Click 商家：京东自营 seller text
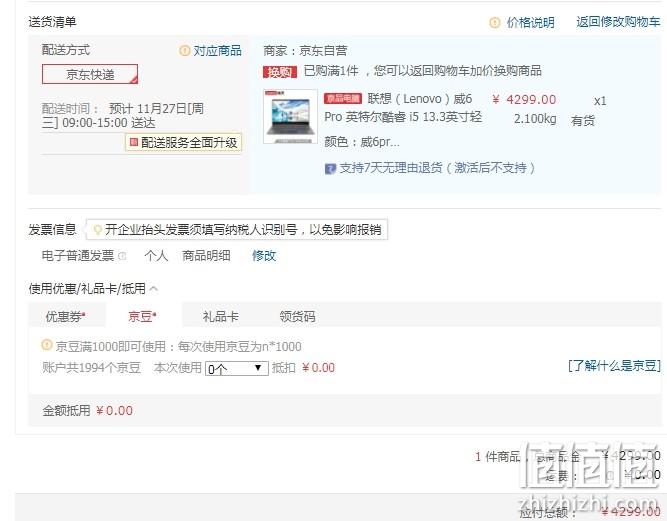This screenshot has height=521, width=667. (305, 51)
